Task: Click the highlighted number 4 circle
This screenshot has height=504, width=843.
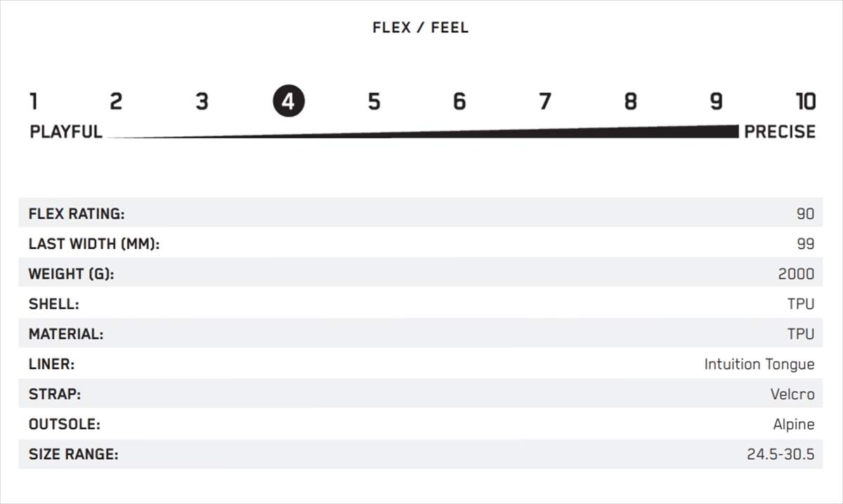Action: [288, 102]
